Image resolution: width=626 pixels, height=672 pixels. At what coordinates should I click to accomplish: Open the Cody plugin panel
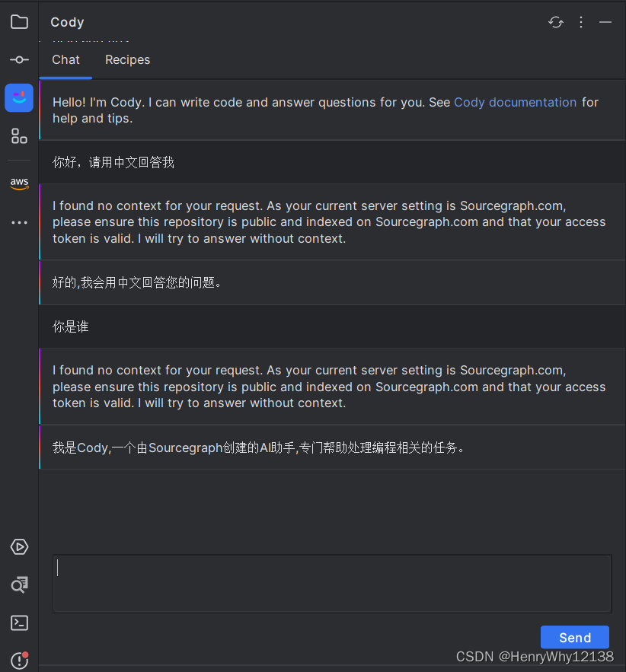(18, 97)
